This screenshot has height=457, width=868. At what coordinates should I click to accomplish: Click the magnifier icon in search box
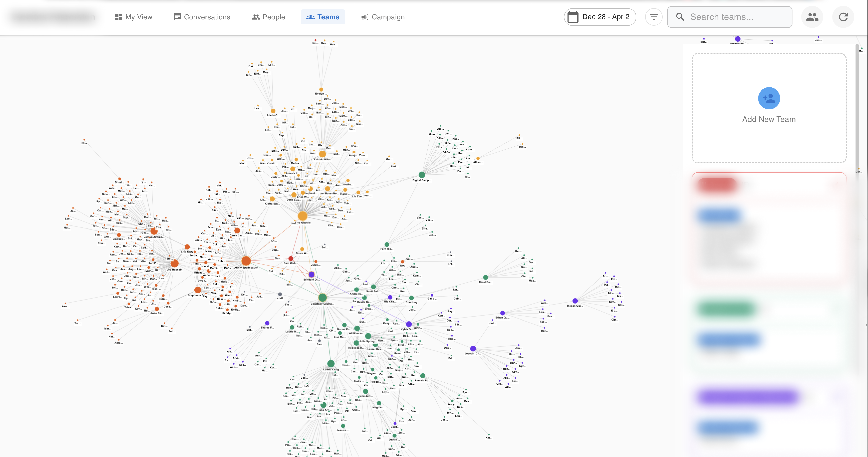point(680,17)
